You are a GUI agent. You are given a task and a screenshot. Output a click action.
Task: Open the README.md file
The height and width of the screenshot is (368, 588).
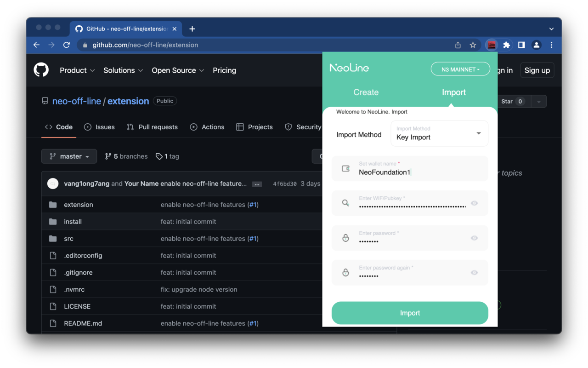pyautogui.click(x=83, y=323)
